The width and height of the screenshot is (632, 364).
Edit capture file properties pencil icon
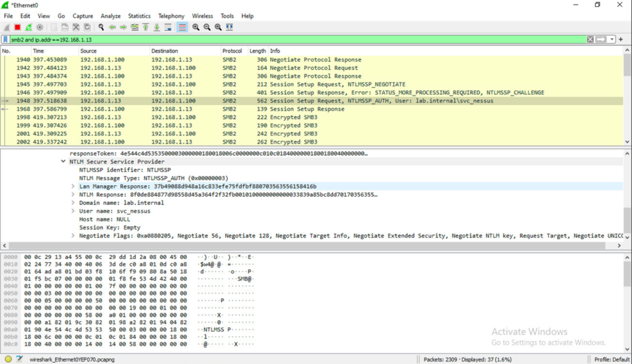(x=19, y=359)
